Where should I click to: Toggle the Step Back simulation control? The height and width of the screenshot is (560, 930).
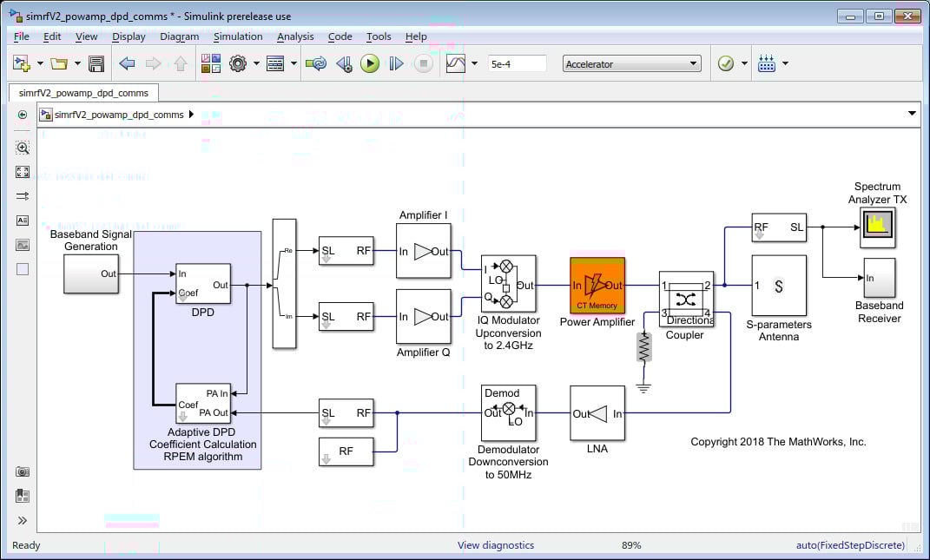pyautogui.click(x=342, y=63)
